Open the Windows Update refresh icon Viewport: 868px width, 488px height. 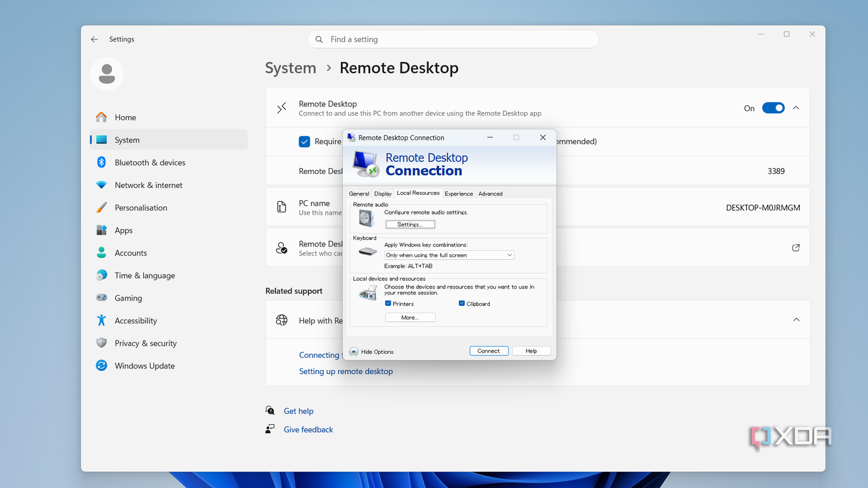pyautogui.click(x=101, y=365)
